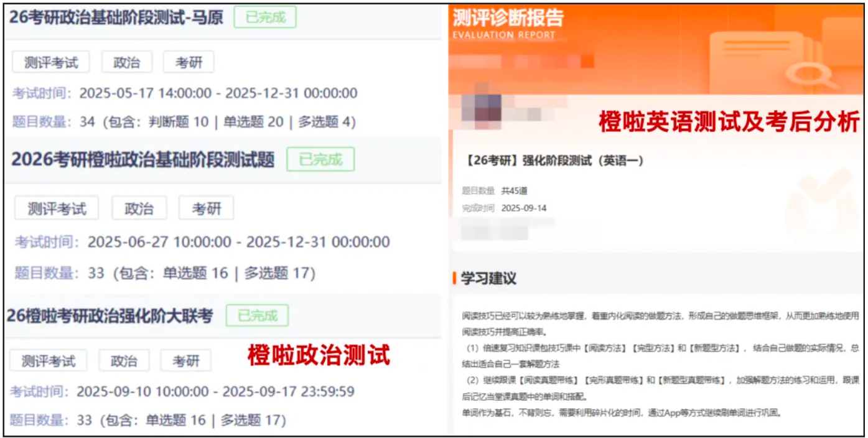Select 考研 tag under 2026考研橙啦 exam
This screenshot has width=868, height=438.
[207, 208]
